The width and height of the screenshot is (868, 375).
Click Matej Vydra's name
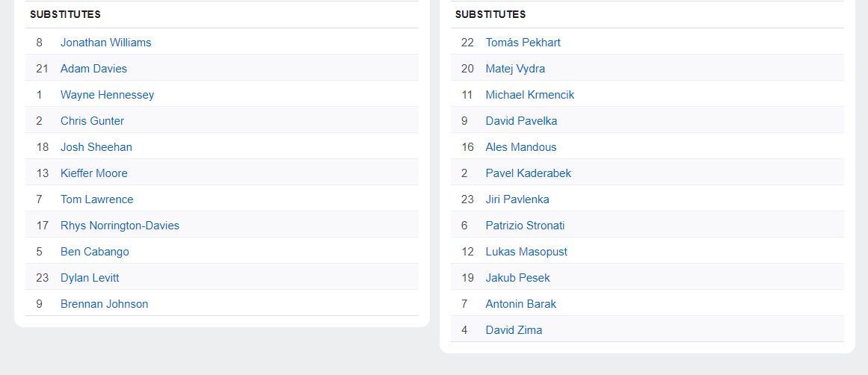(515, 69)
